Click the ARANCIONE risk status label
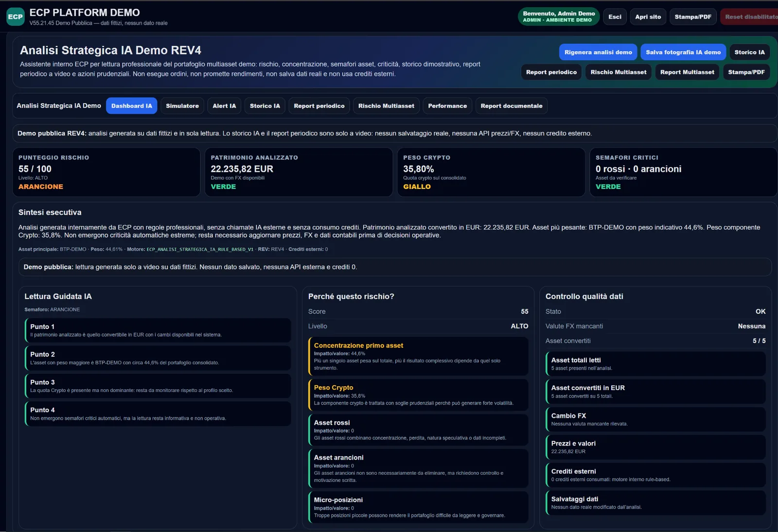This screenshot has width=778, height=532. click(x=41, y=187)
